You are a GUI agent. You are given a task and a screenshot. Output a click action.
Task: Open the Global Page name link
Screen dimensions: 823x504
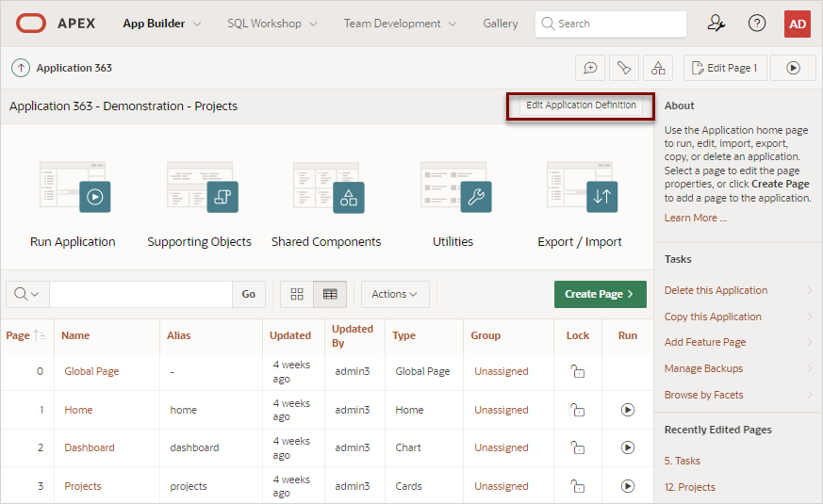pos(91,371)
